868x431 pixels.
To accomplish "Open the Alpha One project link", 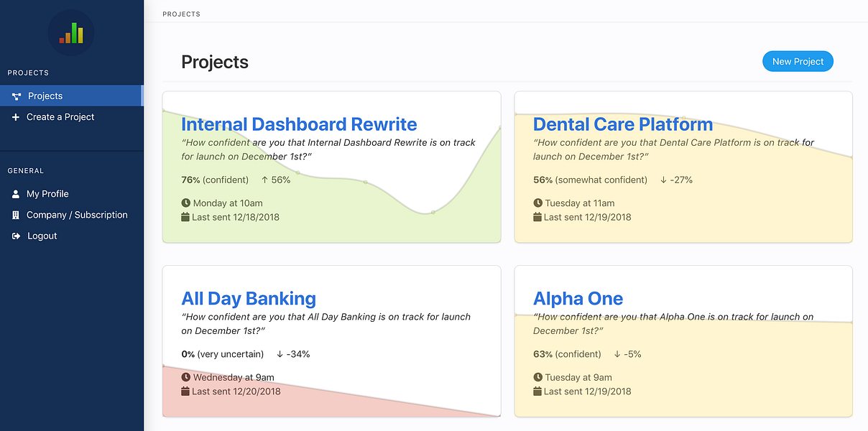I will [578, 299].
